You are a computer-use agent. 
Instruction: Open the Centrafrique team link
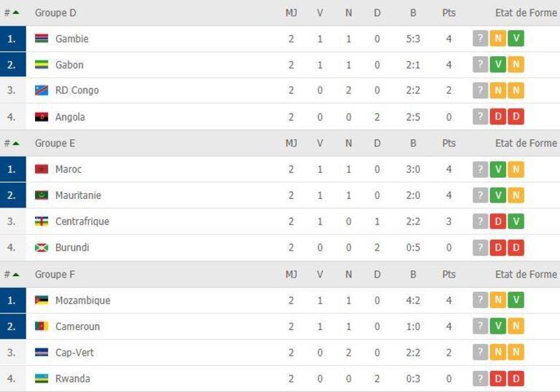pyautogui.click(x=82, y=222)
